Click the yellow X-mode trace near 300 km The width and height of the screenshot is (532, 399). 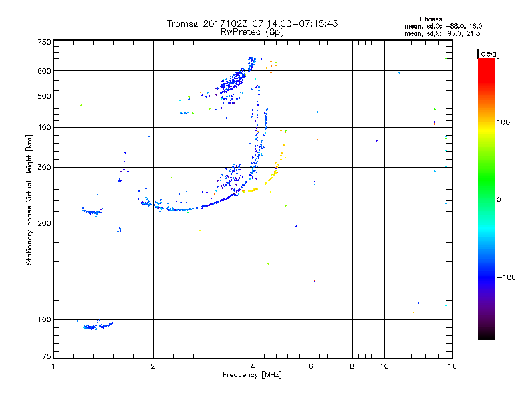point(273,172)
